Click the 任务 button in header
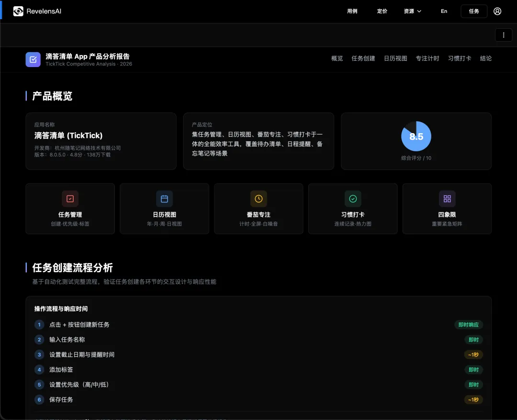The width and height of the screenshot is (517, 420). coord(474,11)
